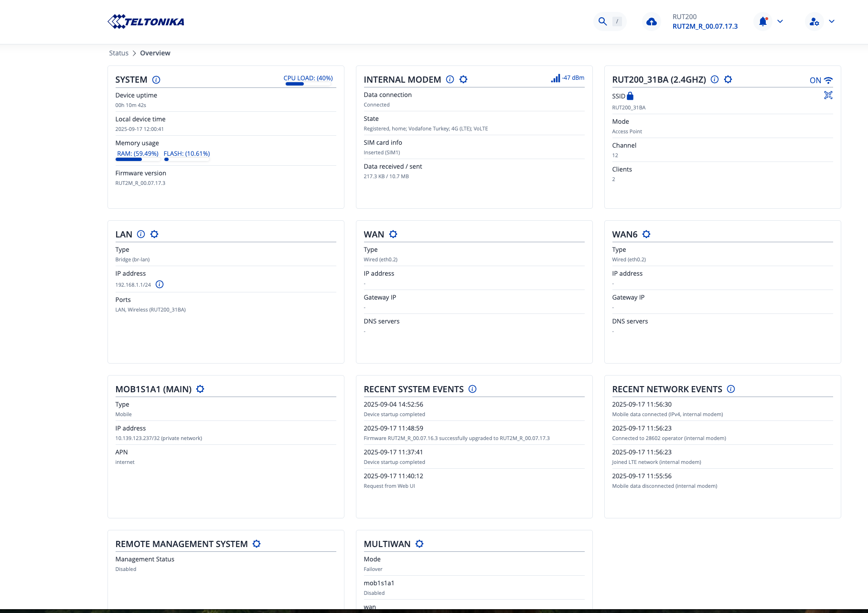Click the user settings profile icon
The image size is (868, 613).
[814, 22]
